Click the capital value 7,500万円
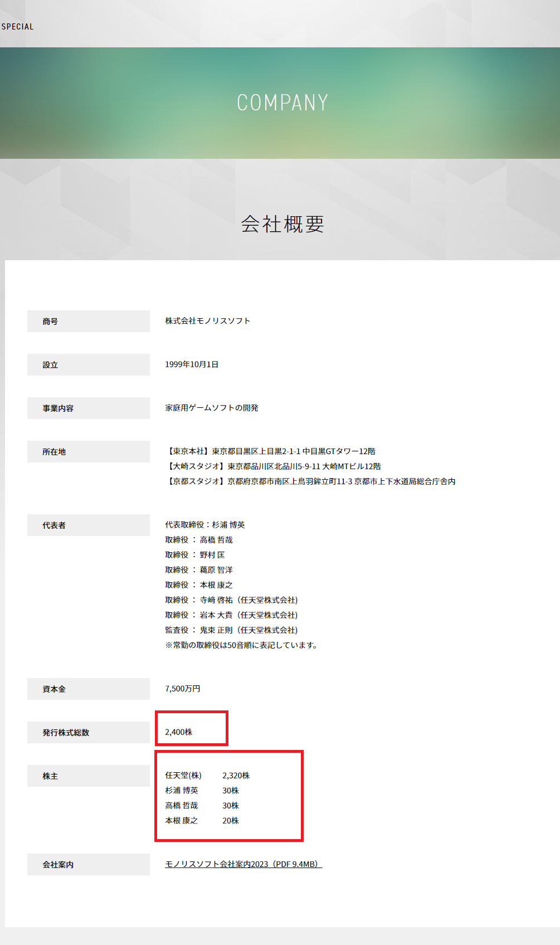Viewport: 560px width, 945px height. pos(183,689)
